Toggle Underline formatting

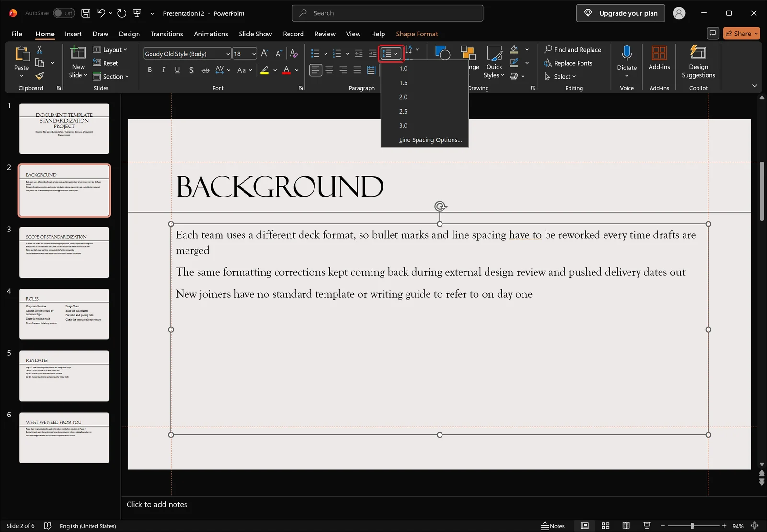[x=177, y=70]
